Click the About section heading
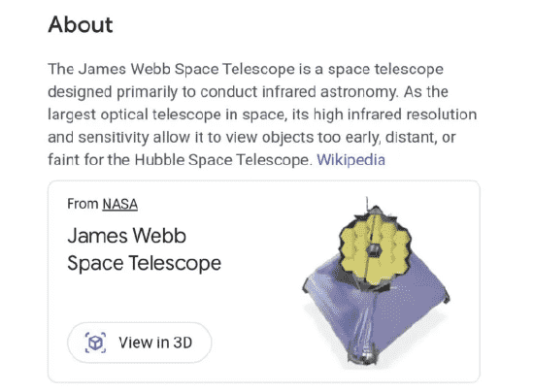The height and width of the screenshot is (392, 534). (x=81, y=25)
